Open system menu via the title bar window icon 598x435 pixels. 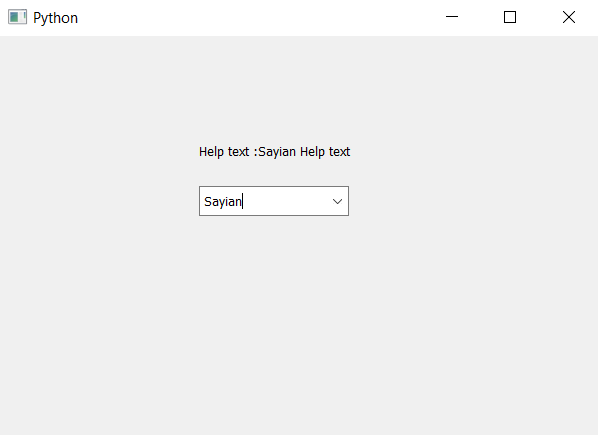click(x=17, y=18)
